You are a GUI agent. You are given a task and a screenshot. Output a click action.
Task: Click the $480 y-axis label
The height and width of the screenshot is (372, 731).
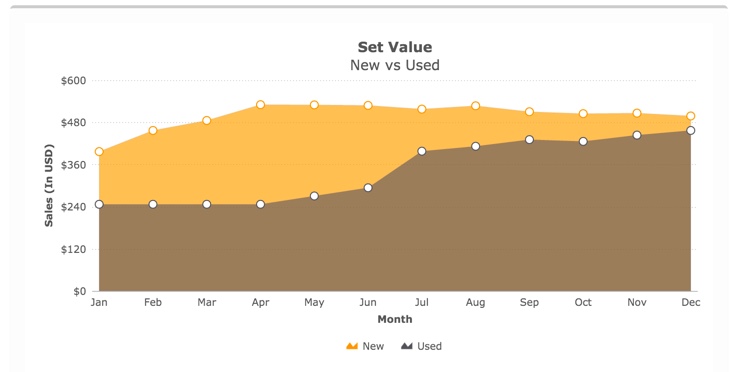74,123
